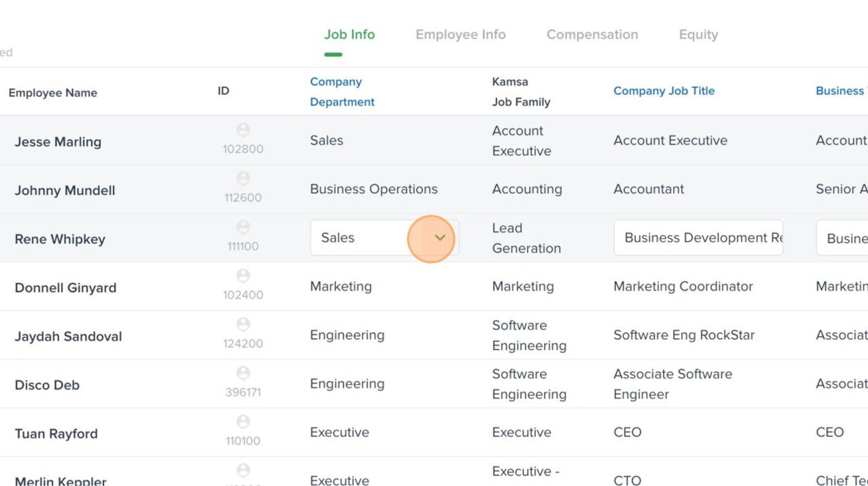Click the Employee Name column header
Image resolution: width=868 pixels, height=486 pixels.
pyautogui.click(x=53, y=93)
